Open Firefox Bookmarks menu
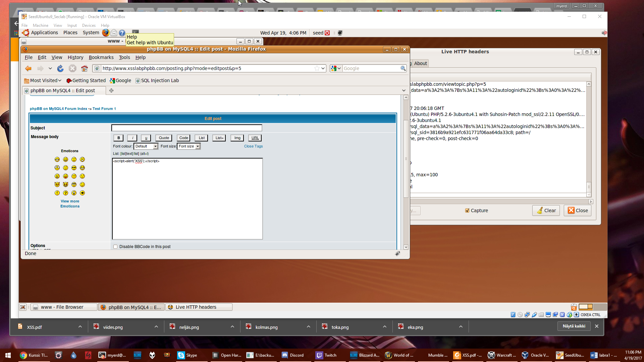 point(101,57)
